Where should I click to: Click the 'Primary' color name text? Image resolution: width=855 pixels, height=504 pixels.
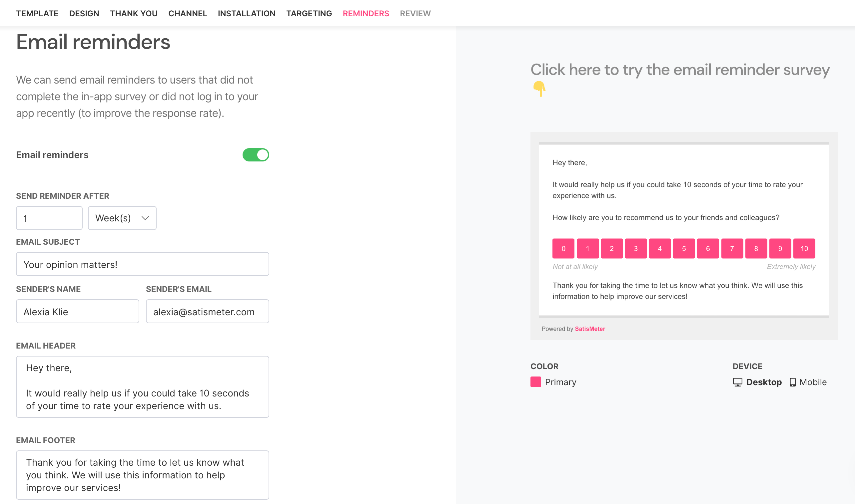click(561, 382)
